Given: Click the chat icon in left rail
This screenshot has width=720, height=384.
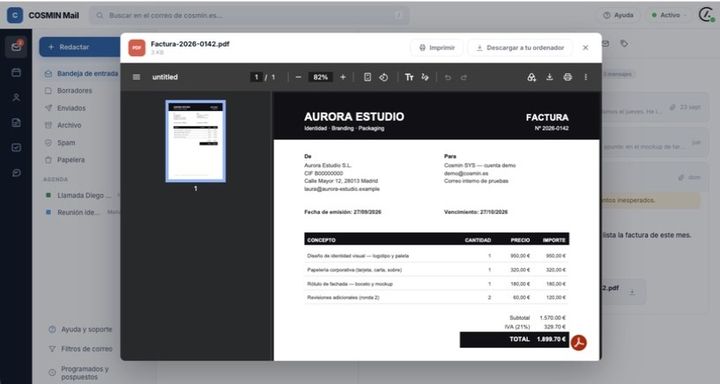Looking at the screenshot, I should tap(16, 173).
